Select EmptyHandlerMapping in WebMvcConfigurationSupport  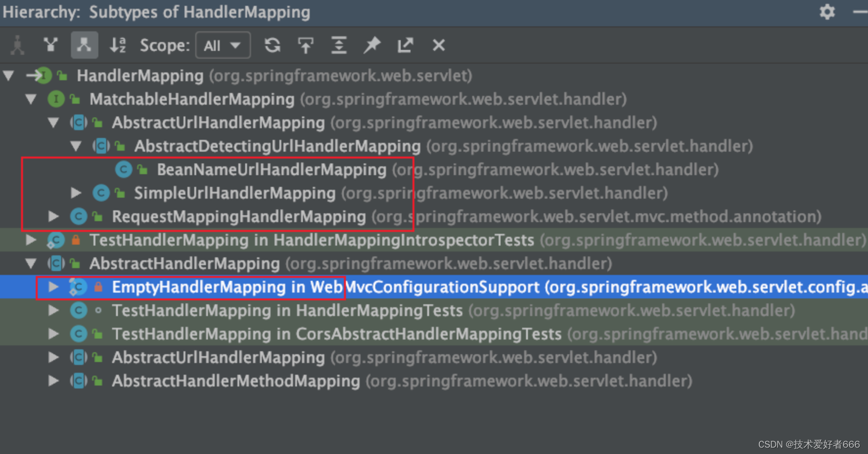434,287
